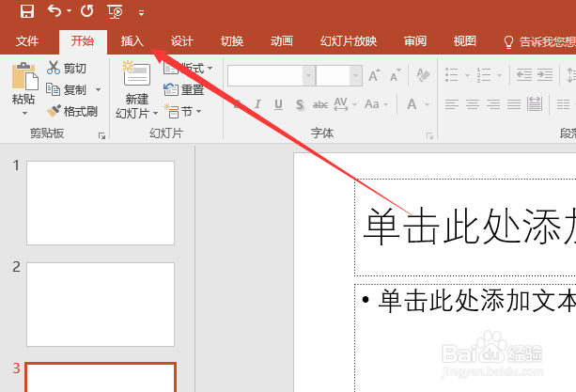Select slide 1 thumbnail

[101, 203]
